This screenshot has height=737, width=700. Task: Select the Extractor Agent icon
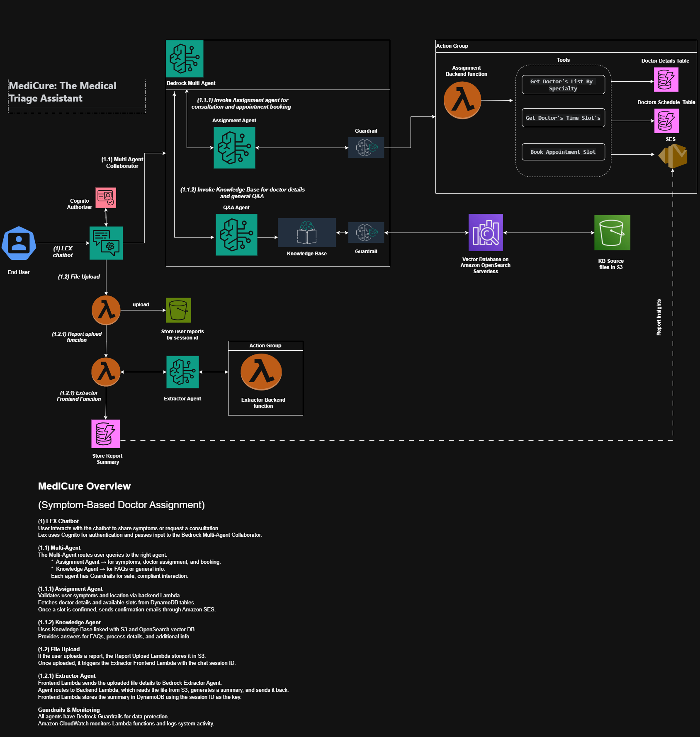pyautogui.click(x=182, y=372)
